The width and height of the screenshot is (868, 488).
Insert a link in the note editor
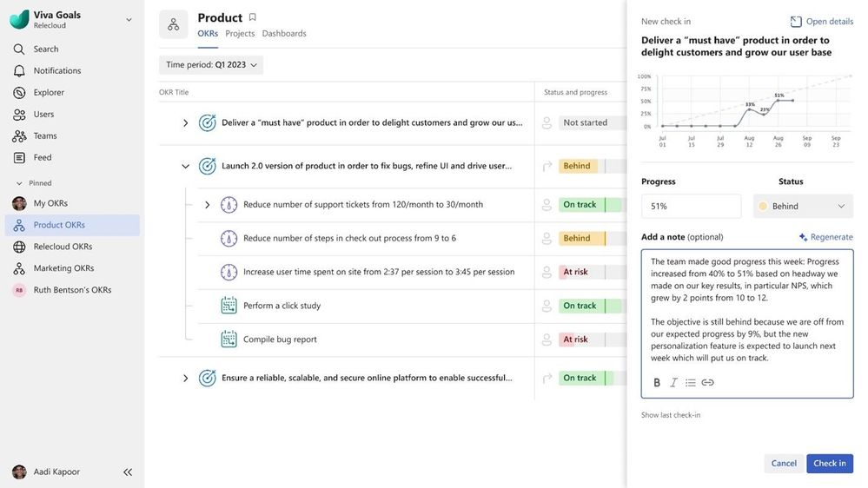[708, 383]
